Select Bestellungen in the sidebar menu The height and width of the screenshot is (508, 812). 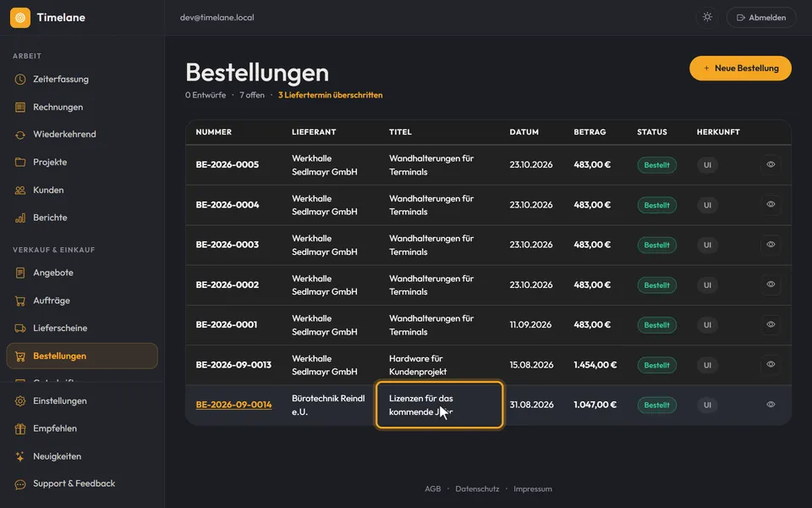(82, 356)
